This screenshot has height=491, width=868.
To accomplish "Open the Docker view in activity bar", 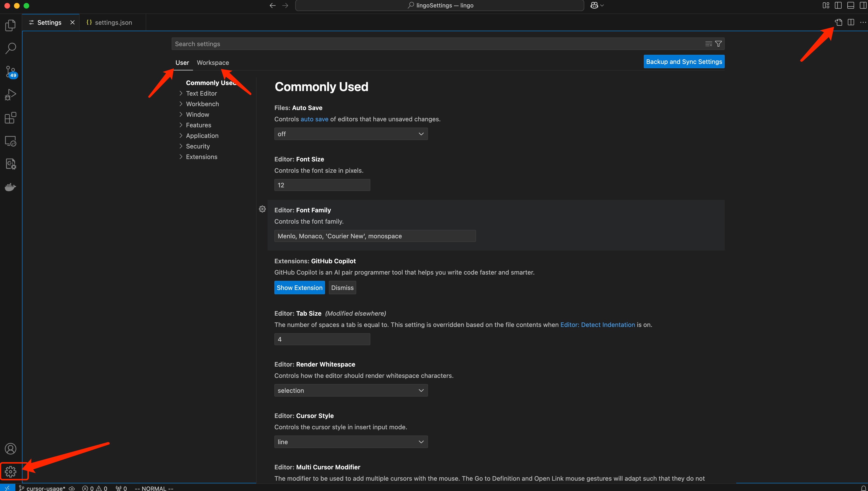I will click(11, 187).
